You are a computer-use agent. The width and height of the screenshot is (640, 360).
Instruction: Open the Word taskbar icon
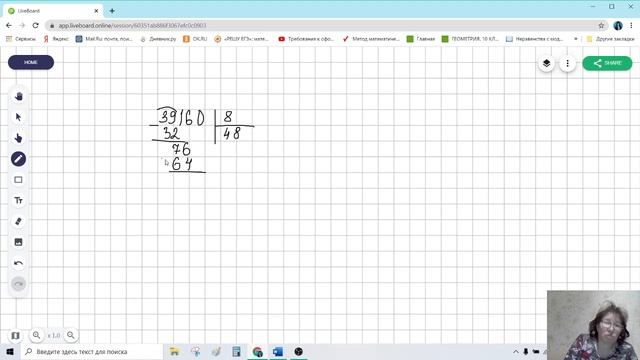point(278,351)
